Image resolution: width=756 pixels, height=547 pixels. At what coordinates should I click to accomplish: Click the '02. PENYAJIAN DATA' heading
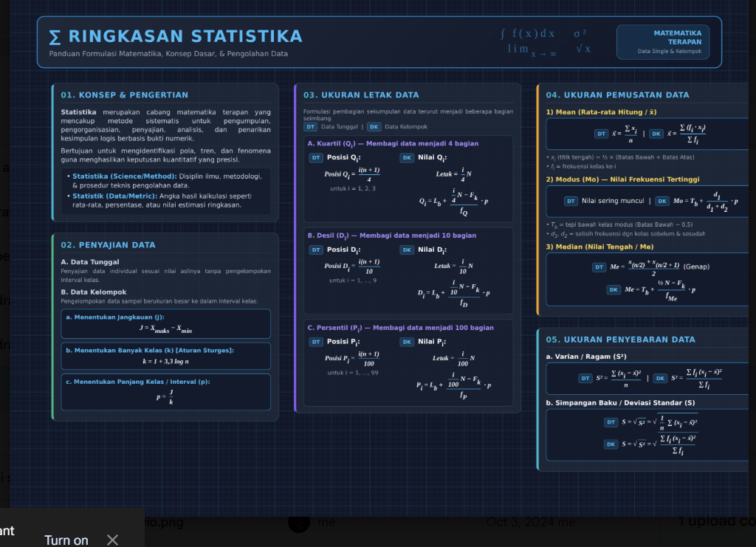point(108,245)
